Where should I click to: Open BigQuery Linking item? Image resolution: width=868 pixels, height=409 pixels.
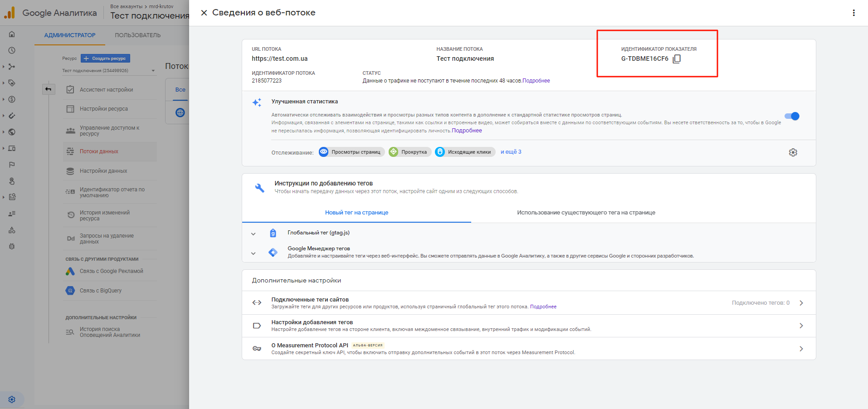click(110, 291)
